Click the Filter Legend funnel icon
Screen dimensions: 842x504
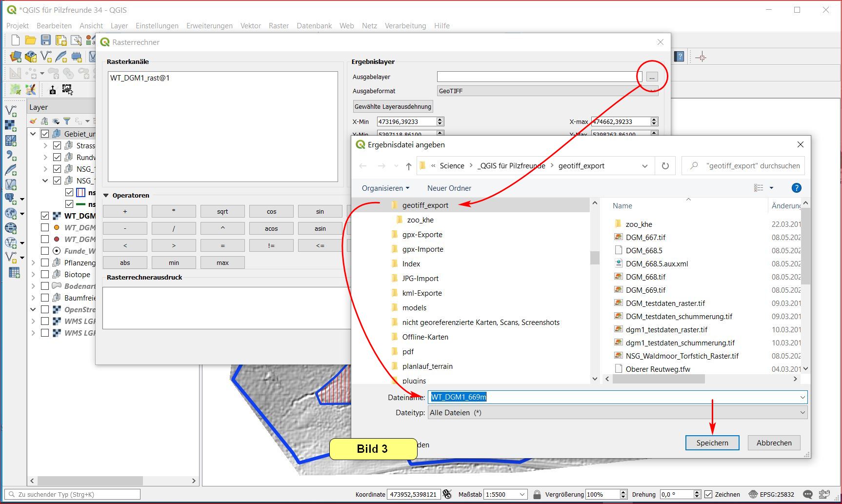pyautogui.click(x=67, y=121)
